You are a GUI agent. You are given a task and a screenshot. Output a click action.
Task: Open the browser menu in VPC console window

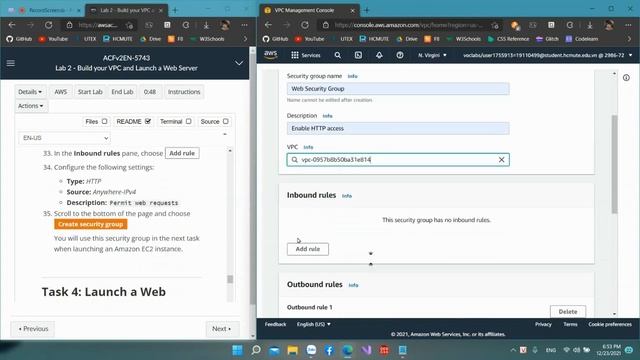pyautogui.click(x=628, y=25)
